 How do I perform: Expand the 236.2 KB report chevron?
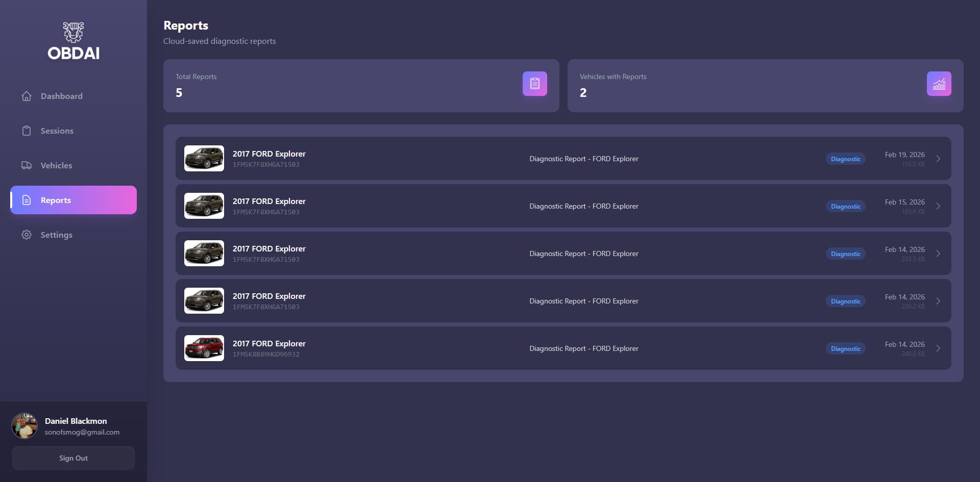tap(938, 301)
